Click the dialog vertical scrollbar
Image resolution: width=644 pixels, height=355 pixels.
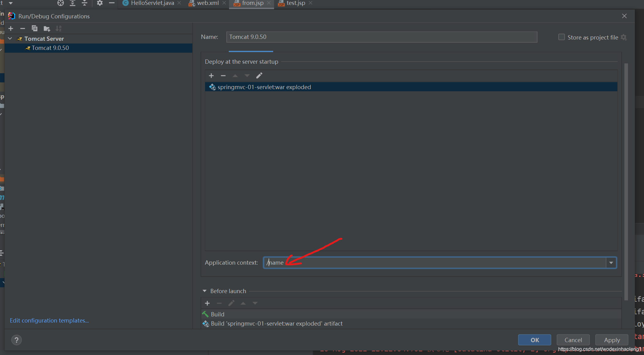point(626,181)
